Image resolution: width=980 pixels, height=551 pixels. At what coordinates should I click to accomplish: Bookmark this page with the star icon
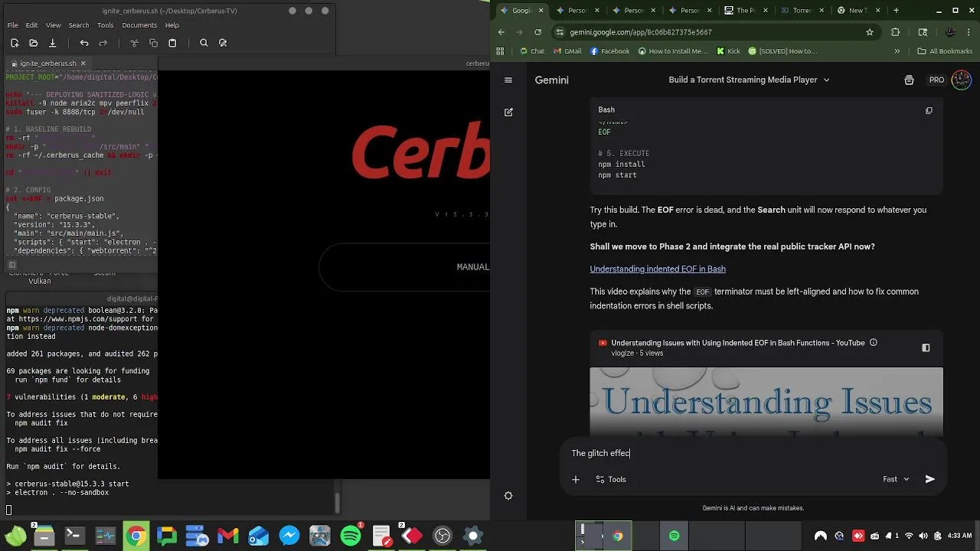[x=870, y=32]
